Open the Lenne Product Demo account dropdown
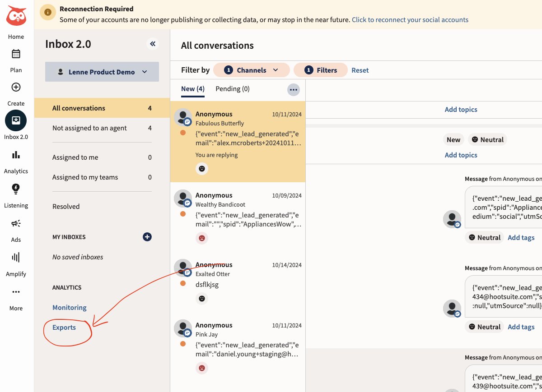The height and width of the screenshot is (392, 542). [102, 72]
